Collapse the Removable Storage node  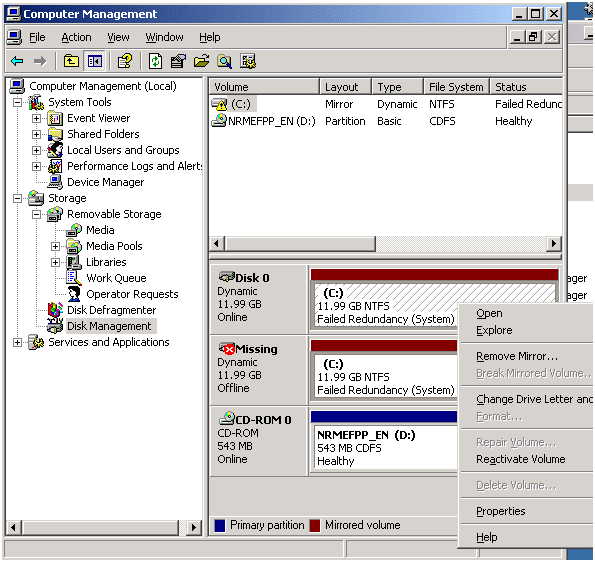[x=36, y=214]
